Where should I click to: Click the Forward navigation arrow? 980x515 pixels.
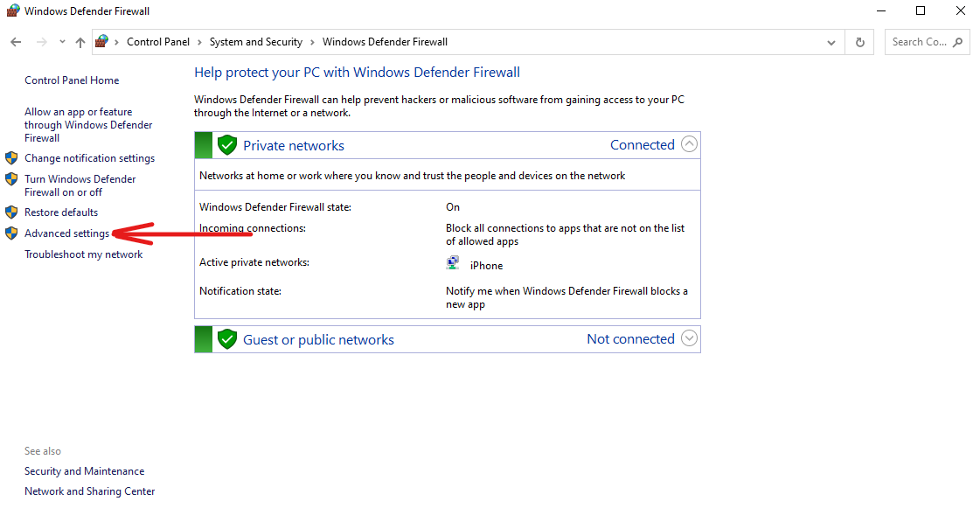tap(41, 42)
